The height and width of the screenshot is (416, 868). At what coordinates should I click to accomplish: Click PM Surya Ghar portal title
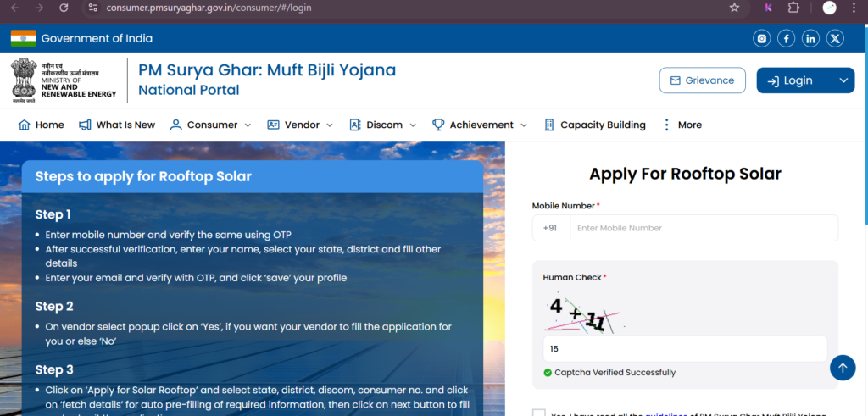coord(267,70)
